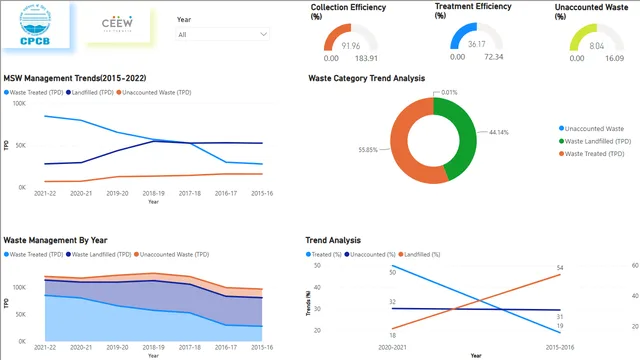Screen dimensions: 640x360
Task: Click Waste Treated (TPD) legend of donut chart
Action: click(x=591, y=154)
